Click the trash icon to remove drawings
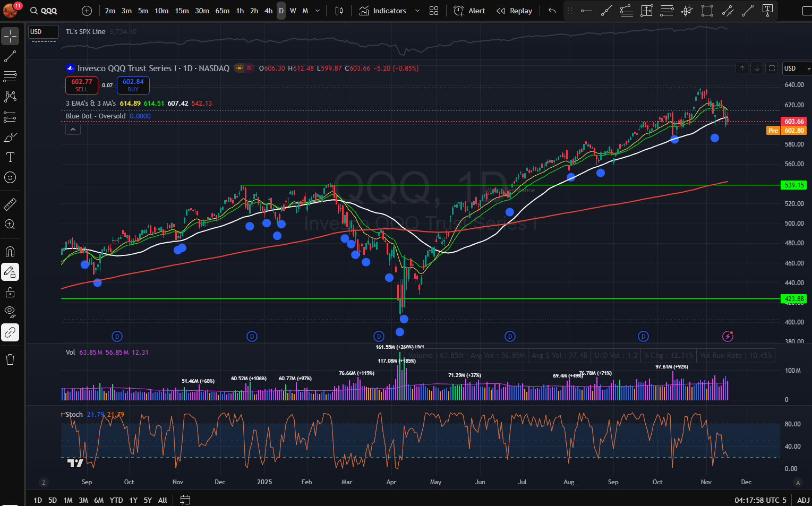The width and height of the screenshot is (812, 506). (10, 359)
